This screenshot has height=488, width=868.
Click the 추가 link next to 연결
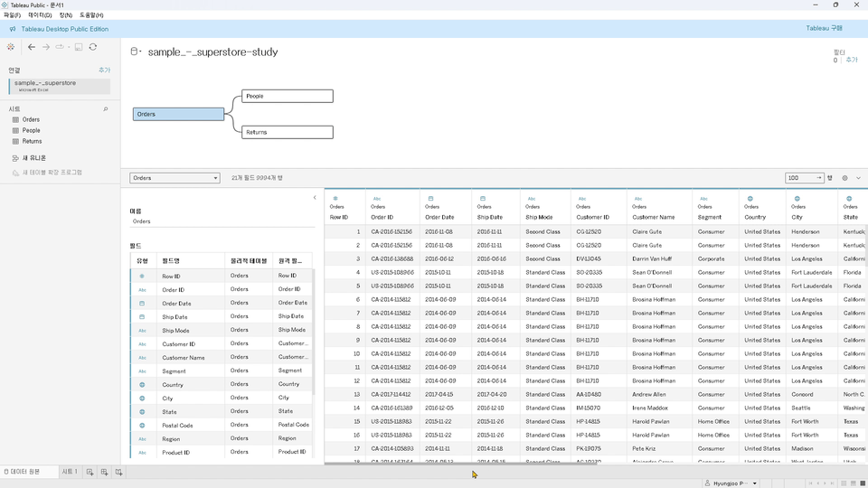pyautogui.click(x=105, y=70)
